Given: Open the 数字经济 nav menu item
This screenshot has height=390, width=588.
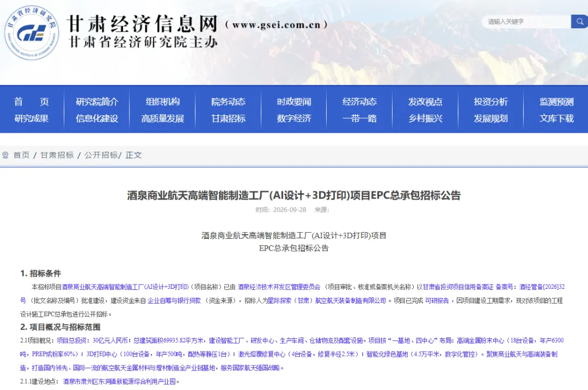Looking at the screenshot, I should click(x=294, y=119).
